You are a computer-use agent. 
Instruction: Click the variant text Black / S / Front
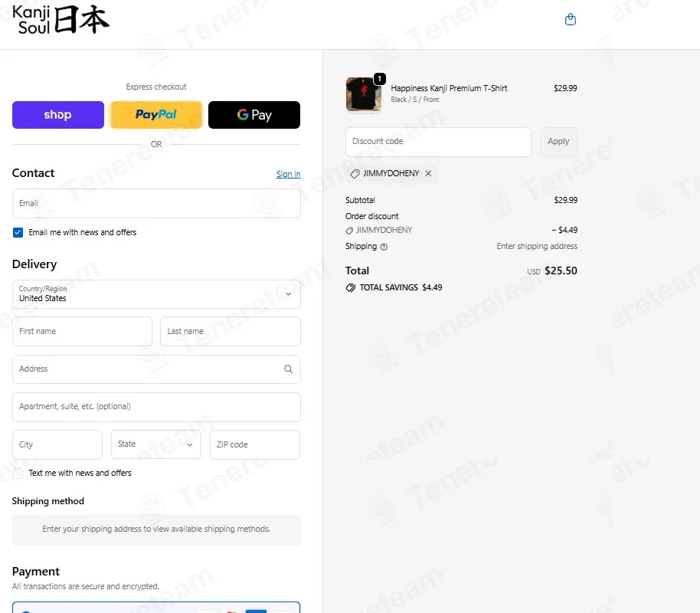click(x=415, y=99)
